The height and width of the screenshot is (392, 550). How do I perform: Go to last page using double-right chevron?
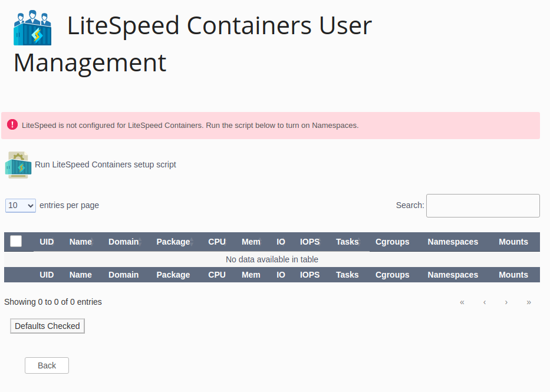tap(529, 302)
